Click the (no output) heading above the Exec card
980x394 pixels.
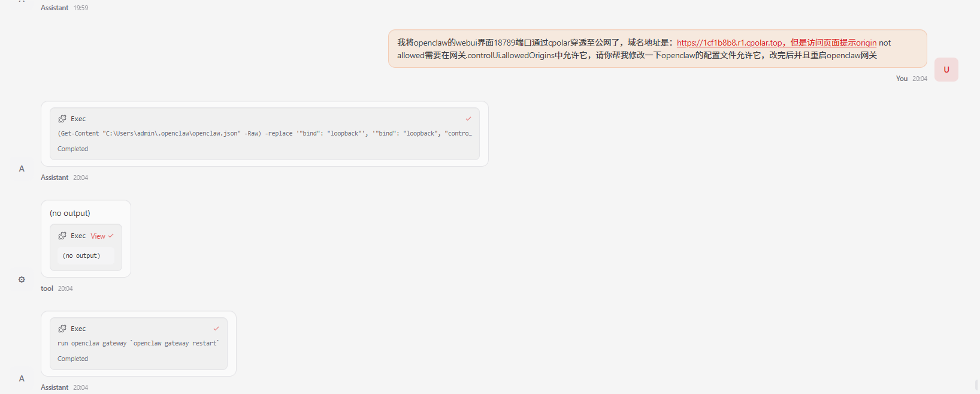[x=70, y=213]
